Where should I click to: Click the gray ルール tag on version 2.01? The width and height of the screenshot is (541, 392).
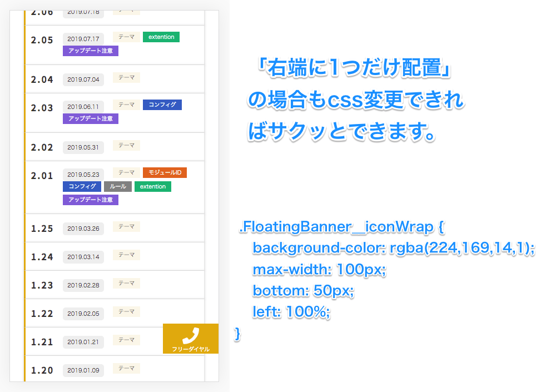118,186
